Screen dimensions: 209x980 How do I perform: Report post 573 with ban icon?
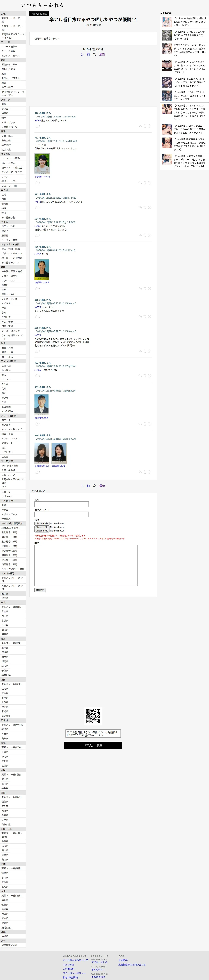tap(149, 207)
